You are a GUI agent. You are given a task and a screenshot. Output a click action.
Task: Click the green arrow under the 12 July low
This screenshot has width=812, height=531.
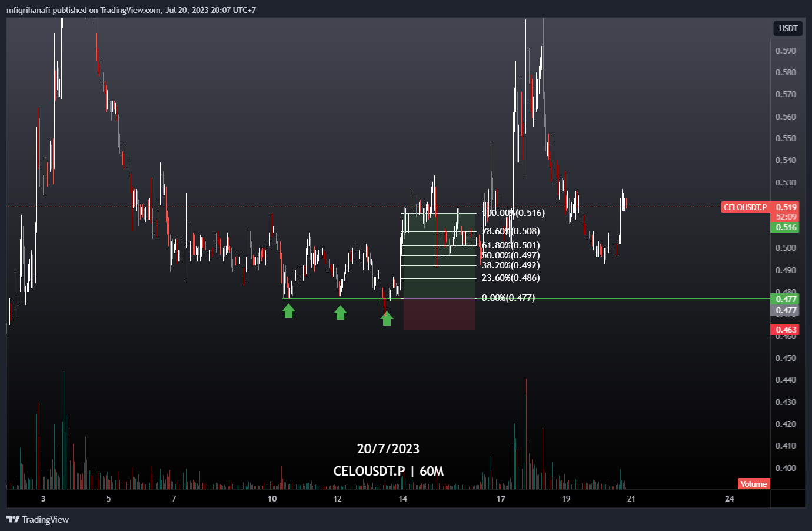point(340,312)
